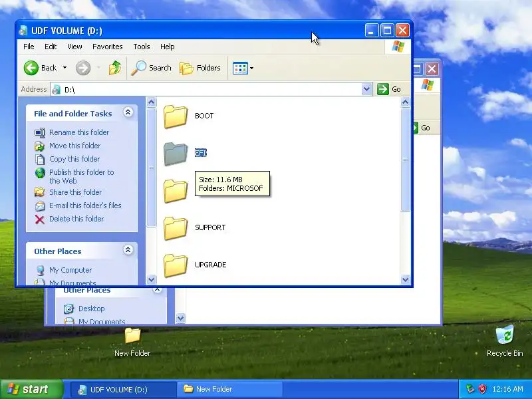Click the 12:16 AM system clock

[x=507, y=389]
